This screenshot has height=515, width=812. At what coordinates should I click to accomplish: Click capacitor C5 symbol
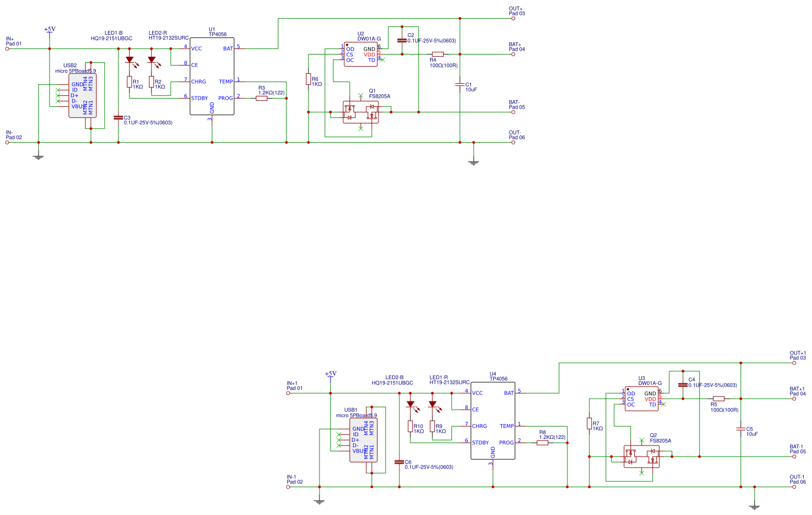(741, 429)
